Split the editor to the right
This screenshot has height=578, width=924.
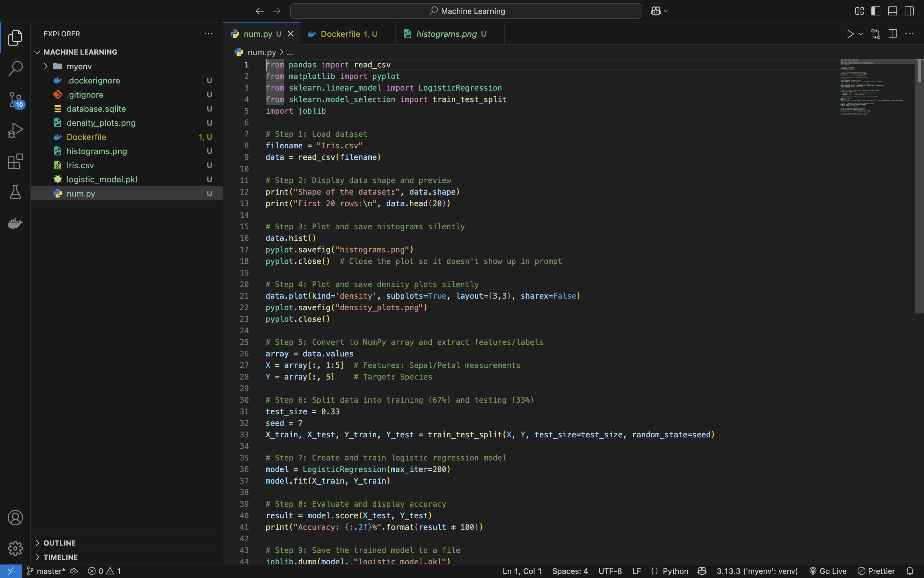(x=893, y=34)
